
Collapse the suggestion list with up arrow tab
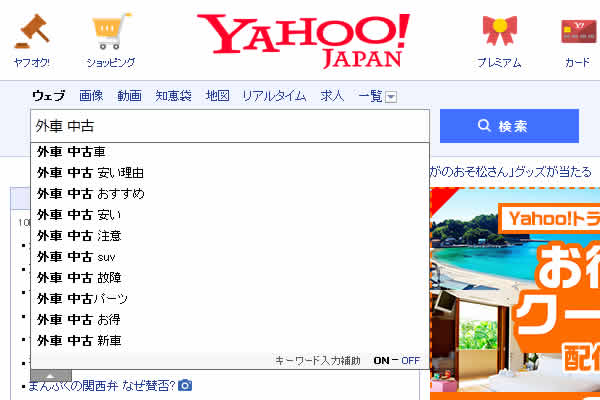(51, 376)
